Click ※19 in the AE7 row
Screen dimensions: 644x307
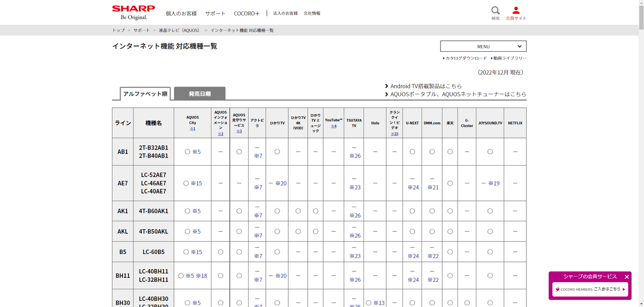click(494, 183)
